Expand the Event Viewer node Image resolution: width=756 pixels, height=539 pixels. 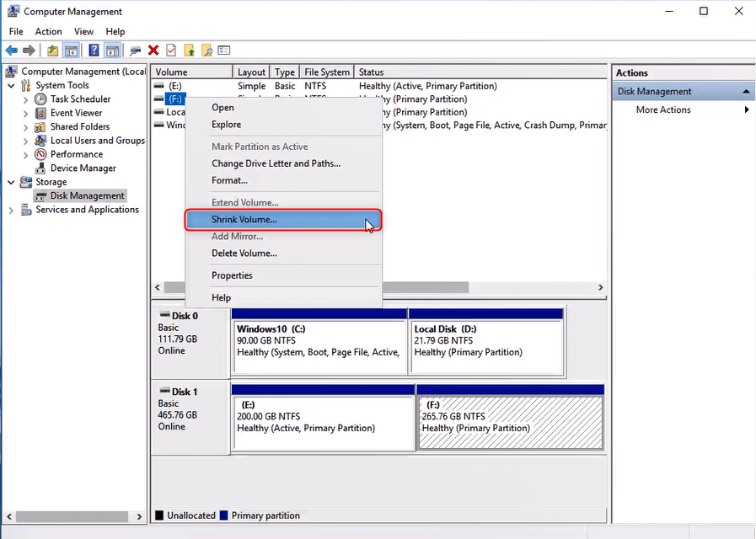(x=25, y=113)
